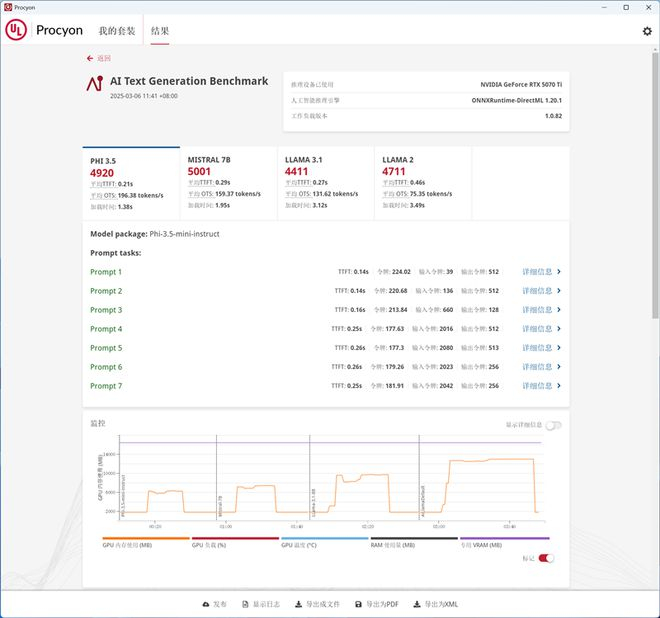Click 导出为XML export button

(x=436, y=604)
